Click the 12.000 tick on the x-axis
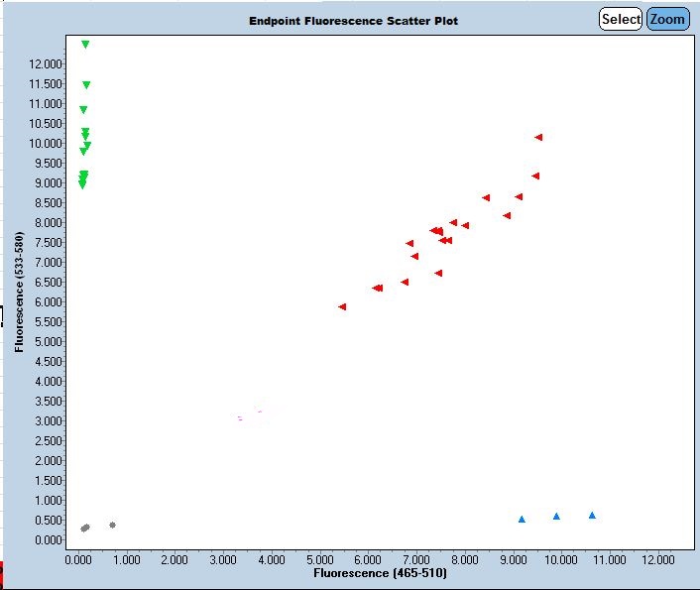Viewport: 700px width, 590px height. (656, 559)
